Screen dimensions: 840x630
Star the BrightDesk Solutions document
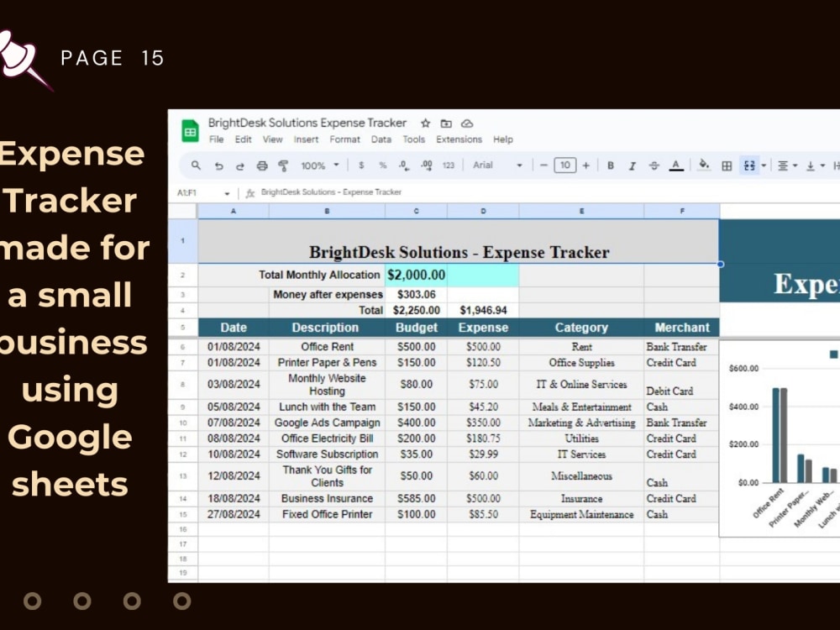click(x=425, y=123)
